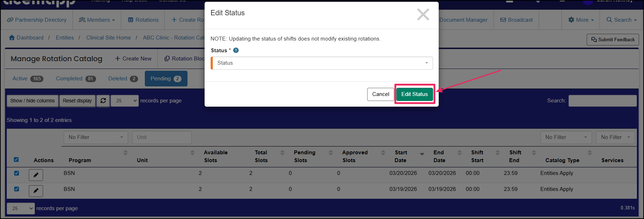Open the Broadcast page

[516, 20]
